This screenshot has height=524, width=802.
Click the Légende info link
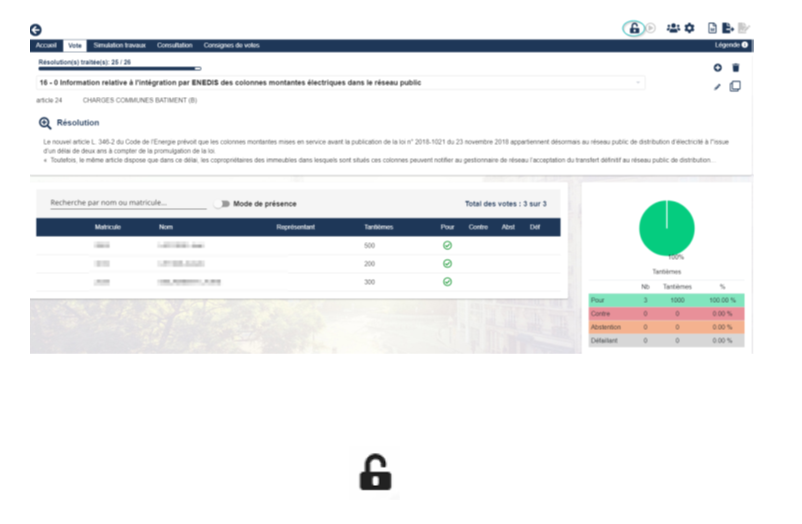[x=732, y=45]
